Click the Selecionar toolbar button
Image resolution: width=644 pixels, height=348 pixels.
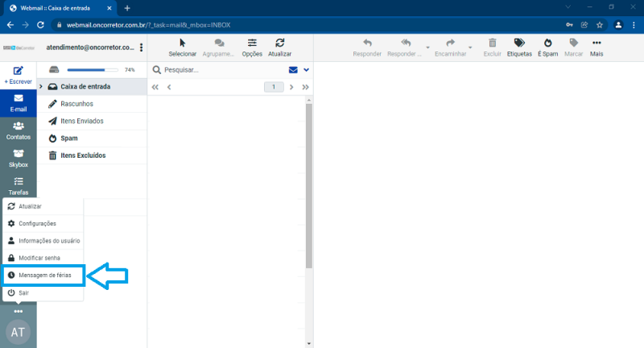pos(183,48)
